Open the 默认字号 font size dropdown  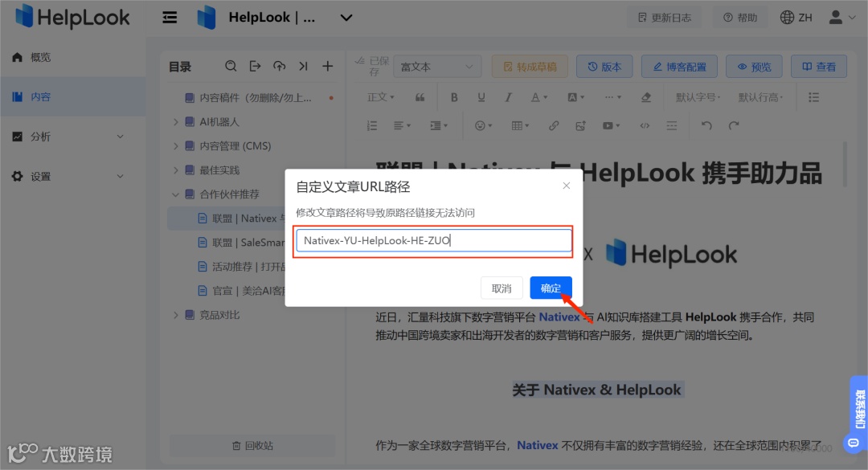pyautogui.click(x=697, y=96)
